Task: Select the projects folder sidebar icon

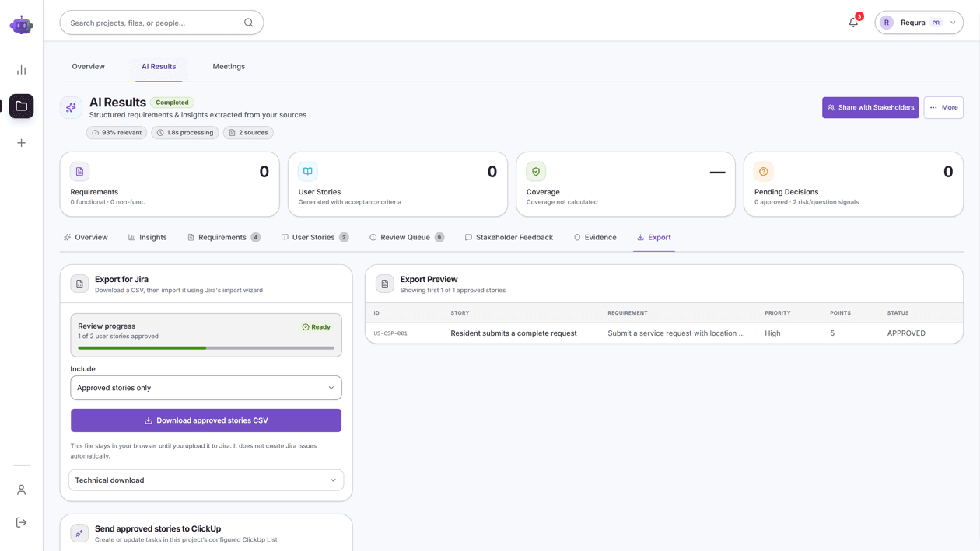Action: coord(22,106)
